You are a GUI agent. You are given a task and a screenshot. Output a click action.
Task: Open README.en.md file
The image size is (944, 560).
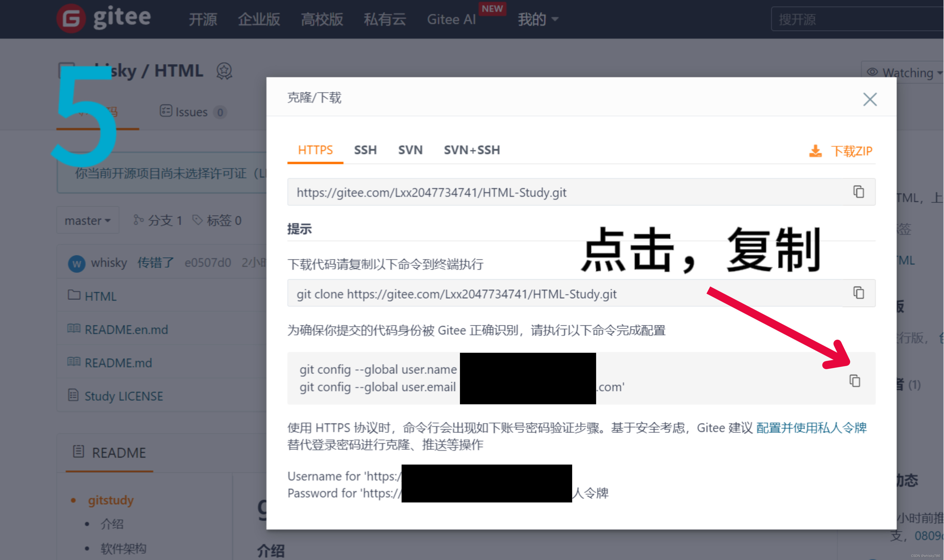tap(126, 330)
